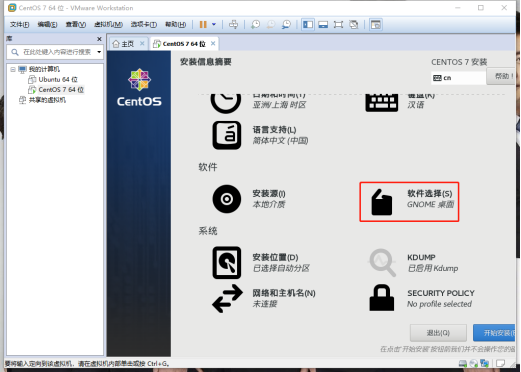Click the 帮助 help button in installer
The height and width of the screenshot is (372, 521).
pyautogui.click(x=501, y=76)
